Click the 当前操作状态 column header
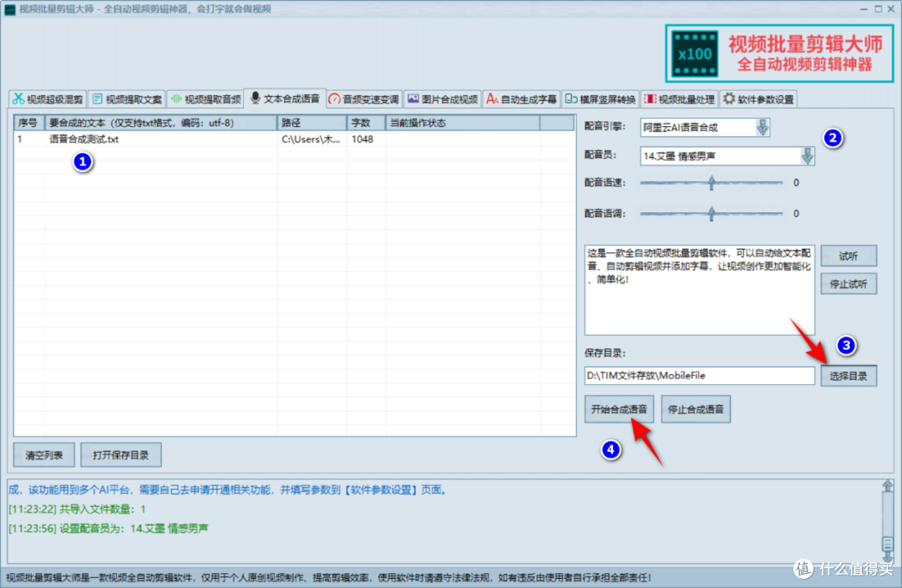Screen dimensions: 902x588 (x=463, y=123)
